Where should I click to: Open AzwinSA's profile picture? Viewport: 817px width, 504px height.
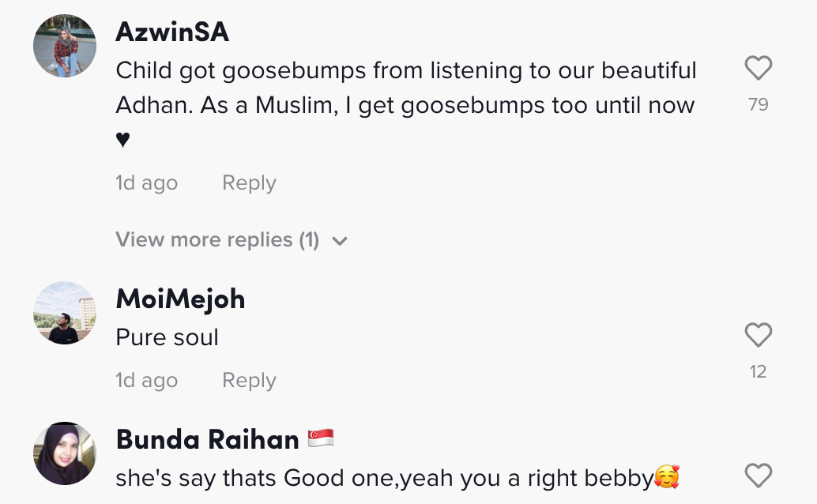point(65,46)
